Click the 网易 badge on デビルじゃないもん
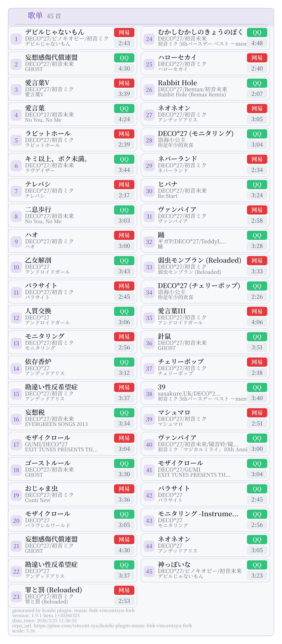 coord(124,33)
